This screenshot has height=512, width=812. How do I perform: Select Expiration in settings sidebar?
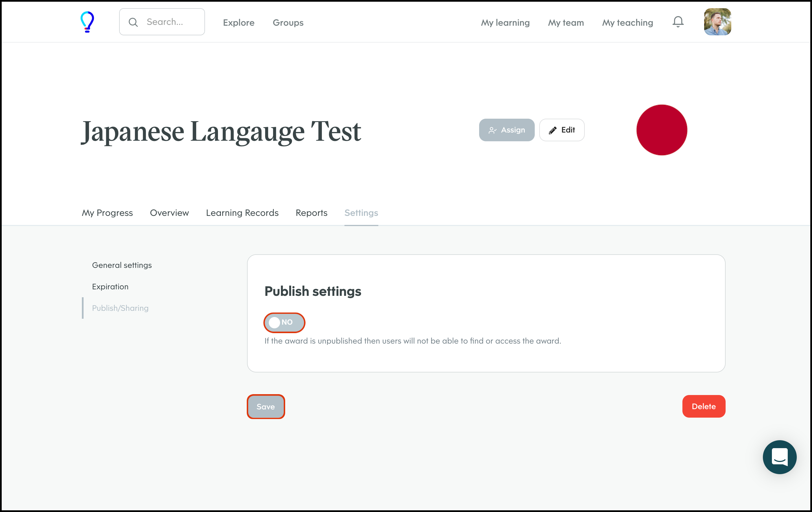110,287
